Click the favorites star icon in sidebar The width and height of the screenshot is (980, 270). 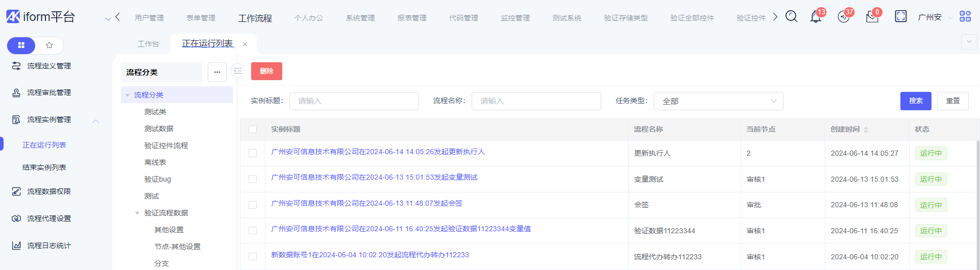click(50, 45)
